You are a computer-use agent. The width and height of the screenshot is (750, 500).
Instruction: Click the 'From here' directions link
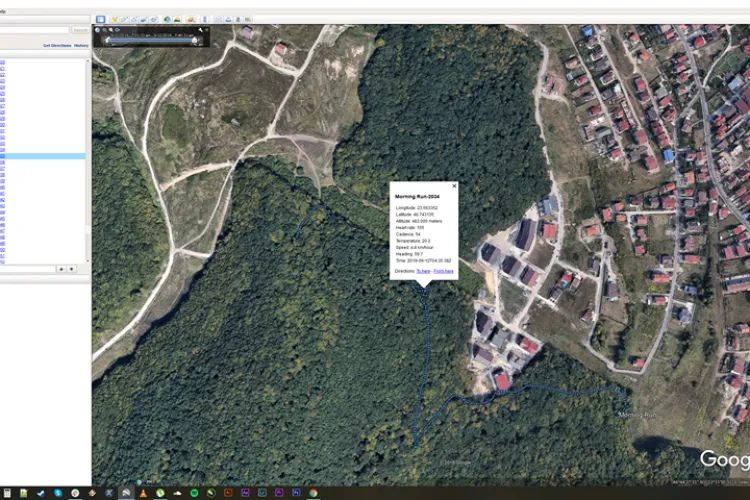[443, 271]
